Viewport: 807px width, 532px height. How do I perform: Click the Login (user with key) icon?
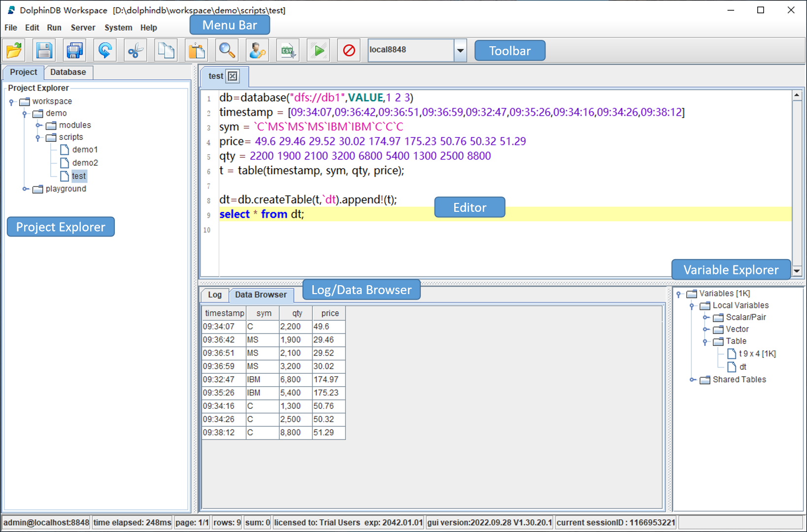coord(257,50)
